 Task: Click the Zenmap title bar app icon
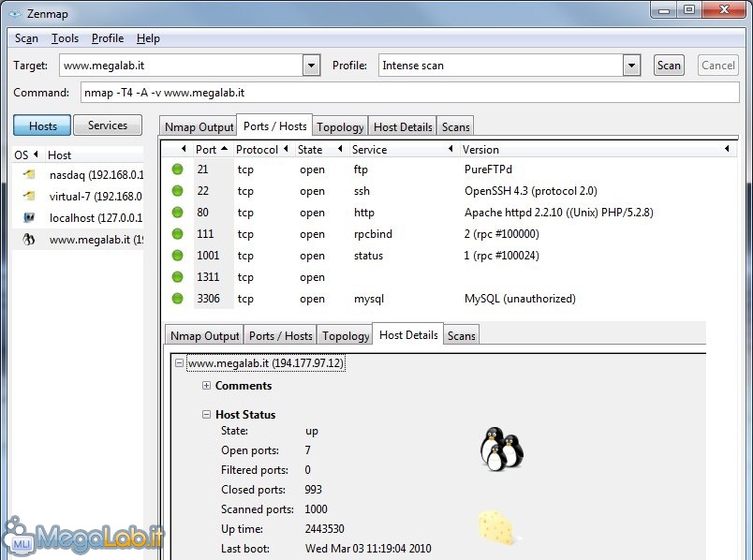pyautogui.click(x=15, y=14)
